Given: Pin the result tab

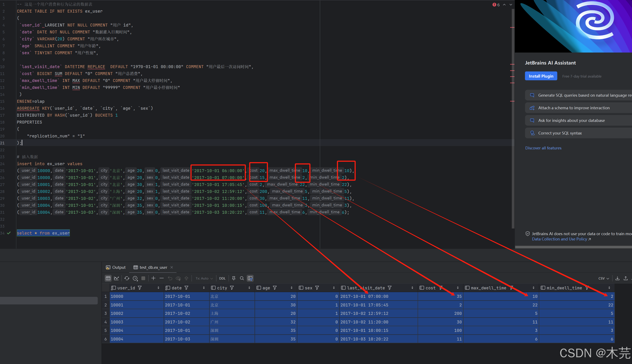Looking at the screenshot, I should coord(234,278).
